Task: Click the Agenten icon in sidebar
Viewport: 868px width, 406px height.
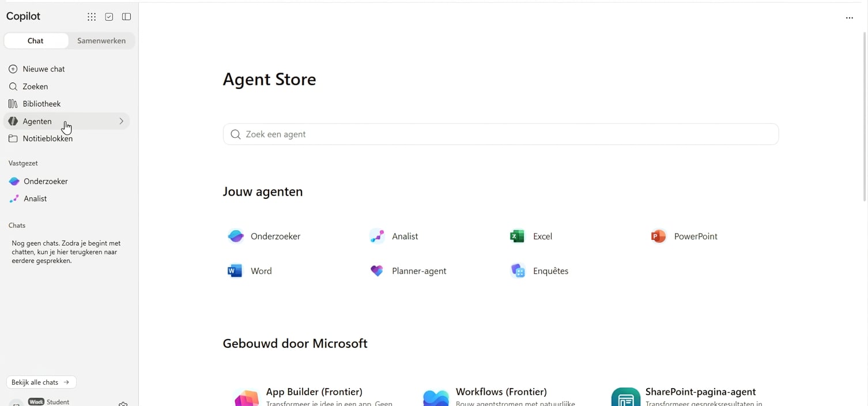Action: tap(13, 121)
